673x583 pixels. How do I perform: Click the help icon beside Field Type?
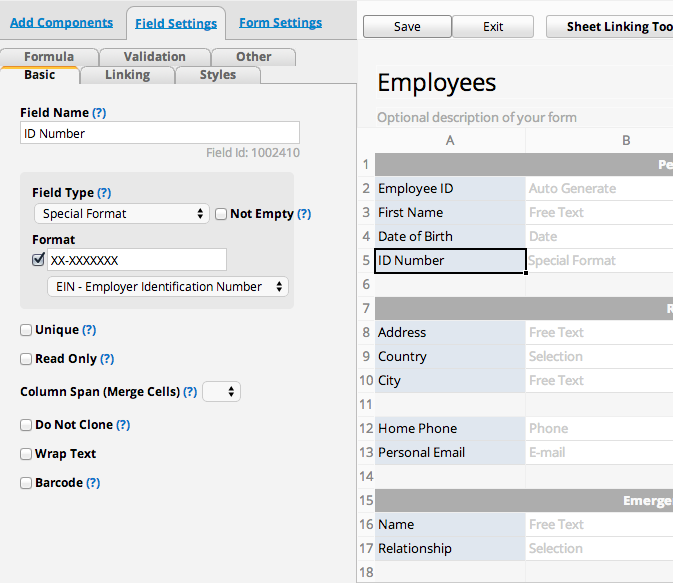point(104,193)
